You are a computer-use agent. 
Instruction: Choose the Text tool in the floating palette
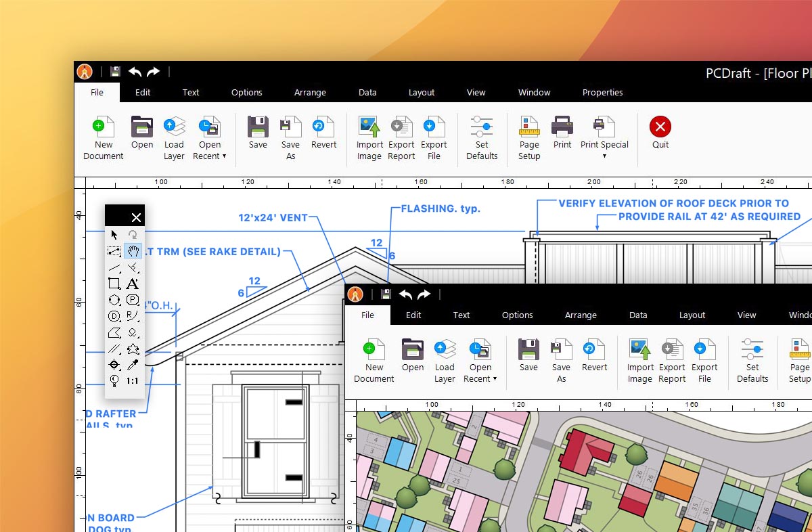click(133, 284)
